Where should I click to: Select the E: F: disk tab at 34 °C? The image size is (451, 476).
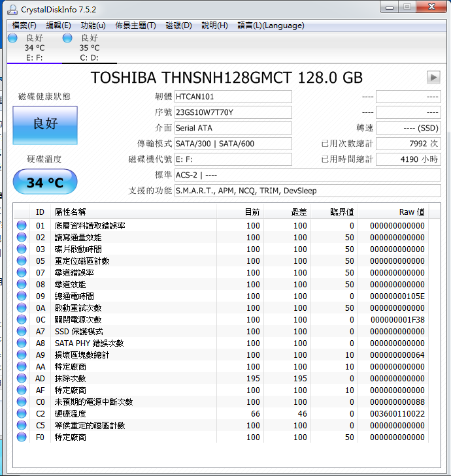click(x=35, y=48)
